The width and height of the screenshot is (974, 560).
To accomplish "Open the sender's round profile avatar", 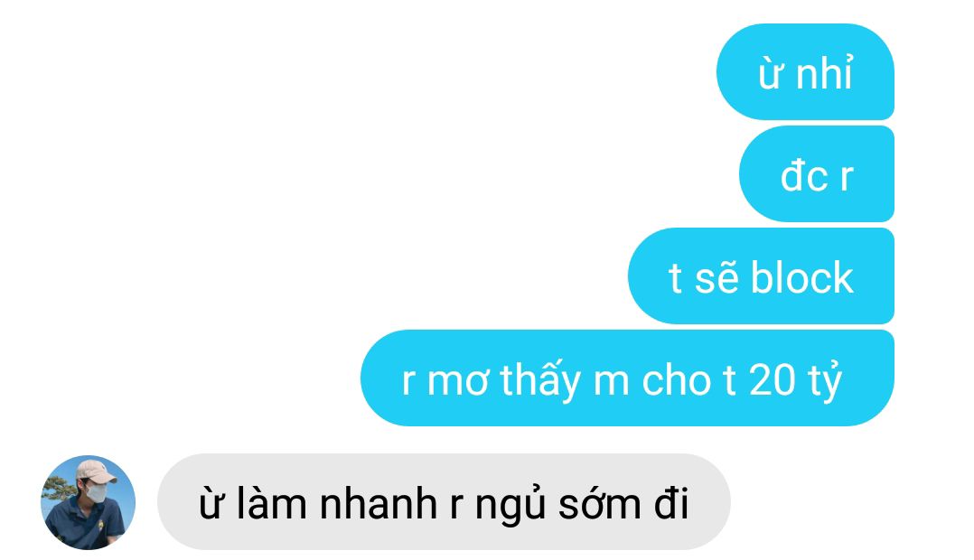I will click(89, 502).
